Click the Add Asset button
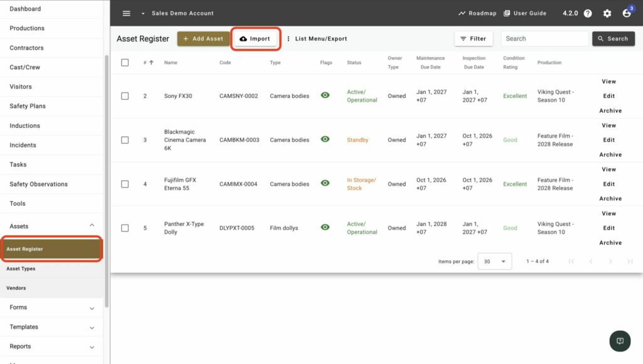This screenshot has width=643, height=364. pos(203,38)
